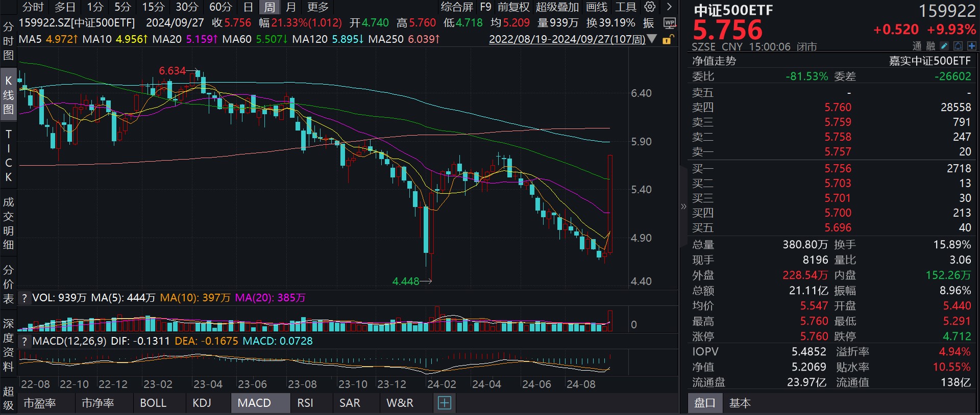Toggle the orange padlock date-range lock
The image size is (980, 415).
668,39
